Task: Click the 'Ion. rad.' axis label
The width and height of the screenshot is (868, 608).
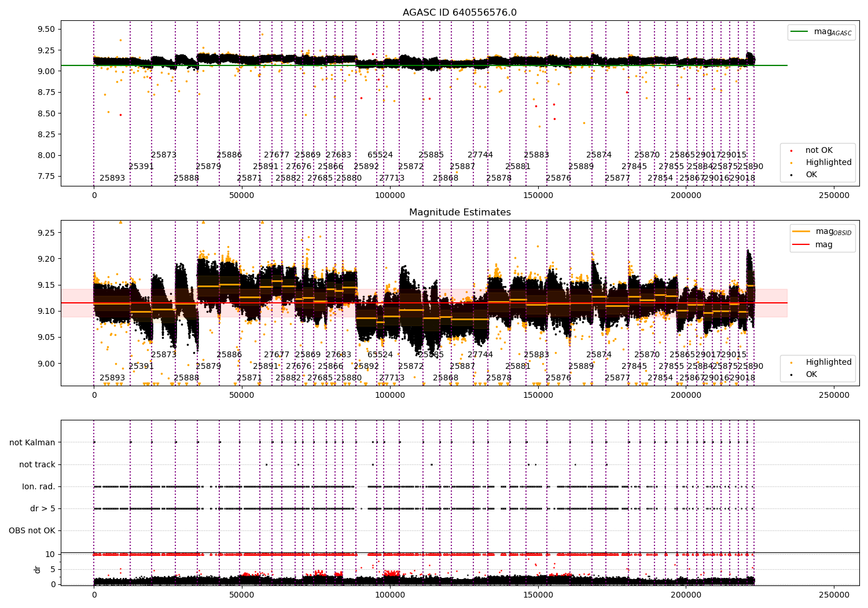Action: pos(39,487)
